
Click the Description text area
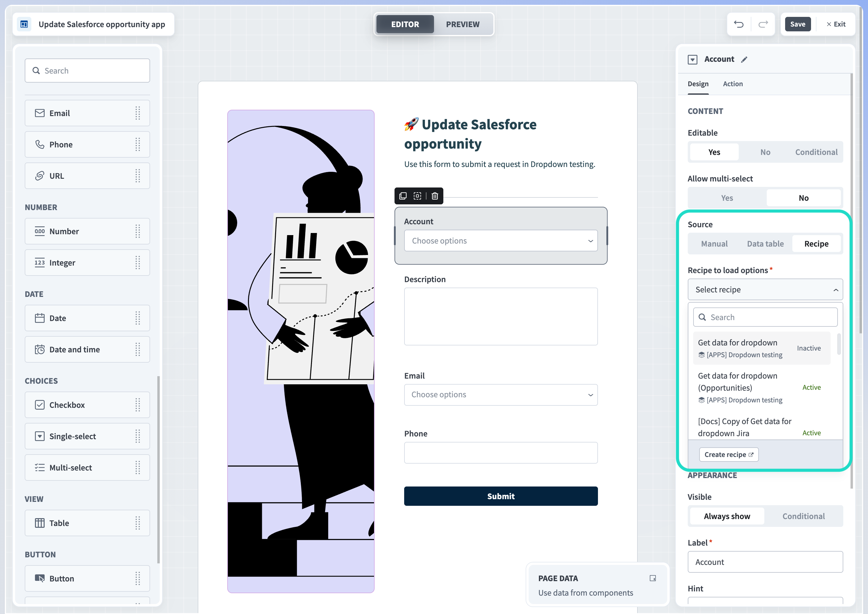(501, 316)
